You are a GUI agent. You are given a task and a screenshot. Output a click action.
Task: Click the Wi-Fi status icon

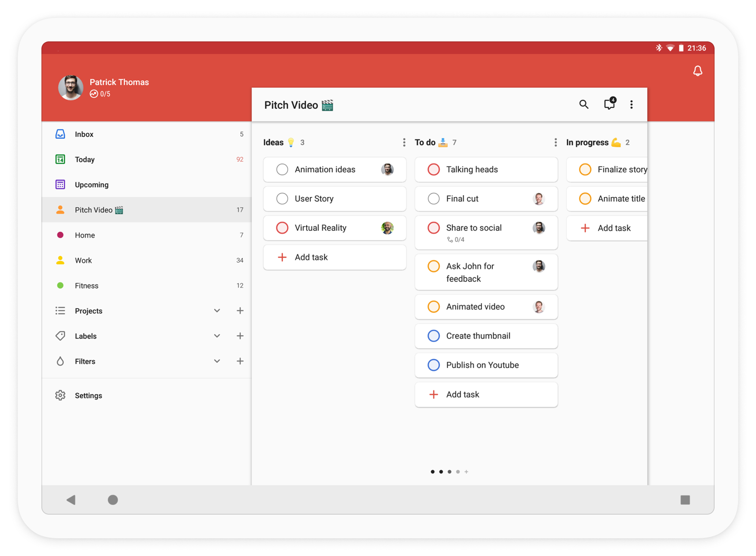[x=670, y=48]
